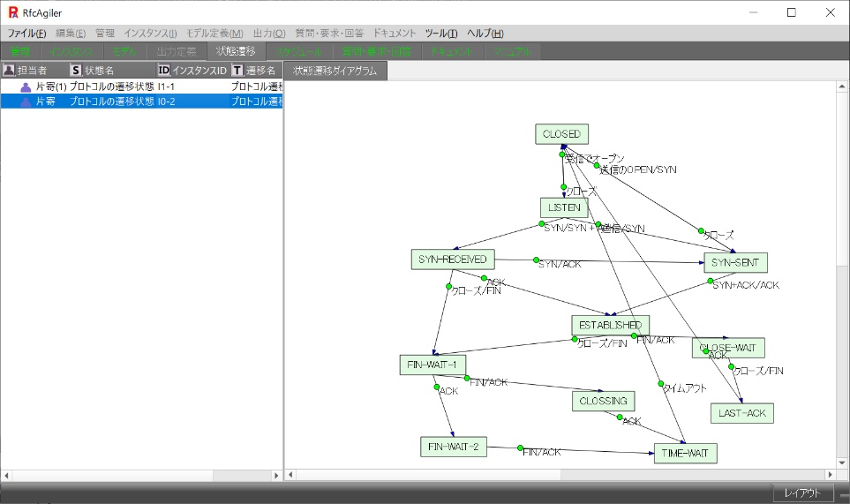Click the left list horizontal scrollbar right arrow
This screenshot has height=504, width=850.
coord(275,475)
